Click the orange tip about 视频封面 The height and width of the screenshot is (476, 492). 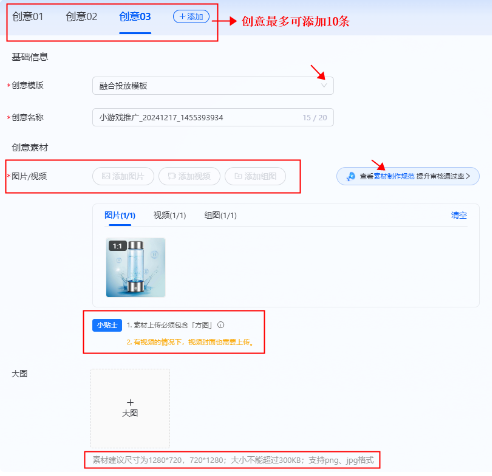click(190, 342)
